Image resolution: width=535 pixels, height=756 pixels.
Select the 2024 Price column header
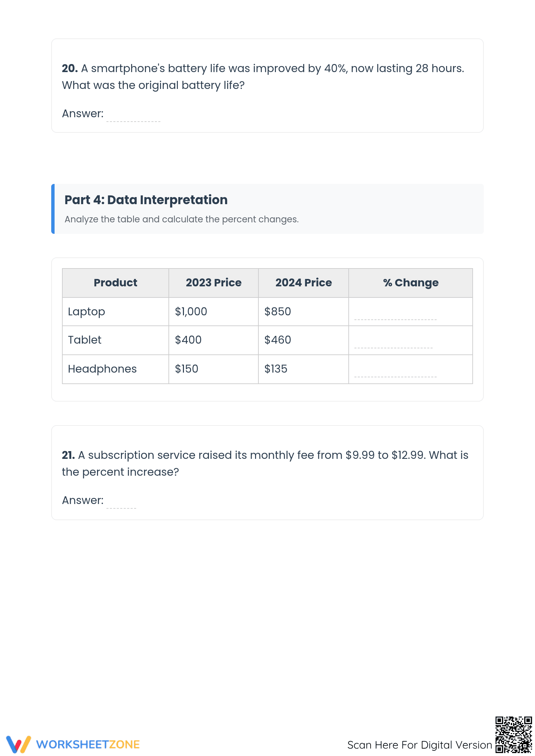point(304,283)
